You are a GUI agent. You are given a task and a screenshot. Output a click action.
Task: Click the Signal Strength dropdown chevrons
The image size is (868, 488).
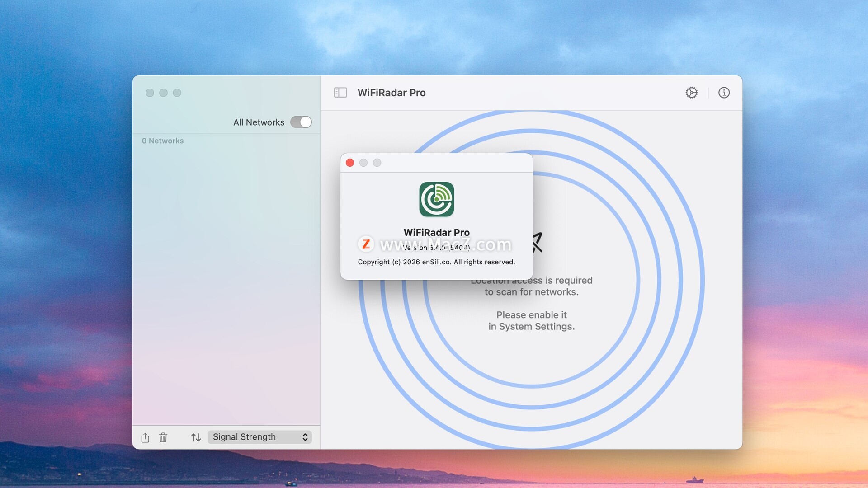click(x=305, y=437)
